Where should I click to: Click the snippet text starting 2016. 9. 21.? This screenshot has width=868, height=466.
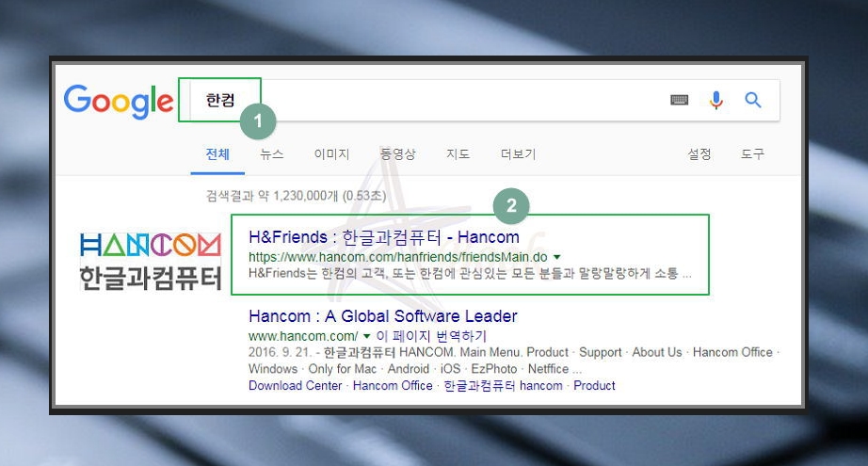tap(513, 361)
